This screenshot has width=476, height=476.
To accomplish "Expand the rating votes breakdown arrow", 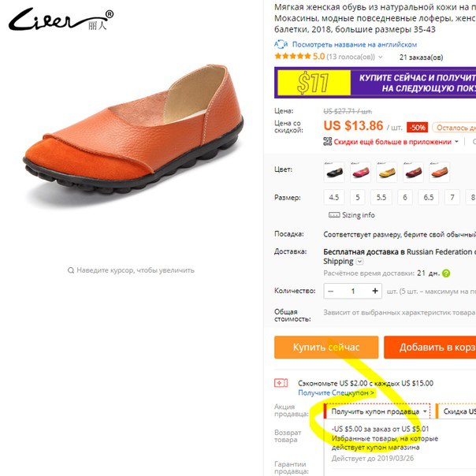I will [x=381, y=57].
